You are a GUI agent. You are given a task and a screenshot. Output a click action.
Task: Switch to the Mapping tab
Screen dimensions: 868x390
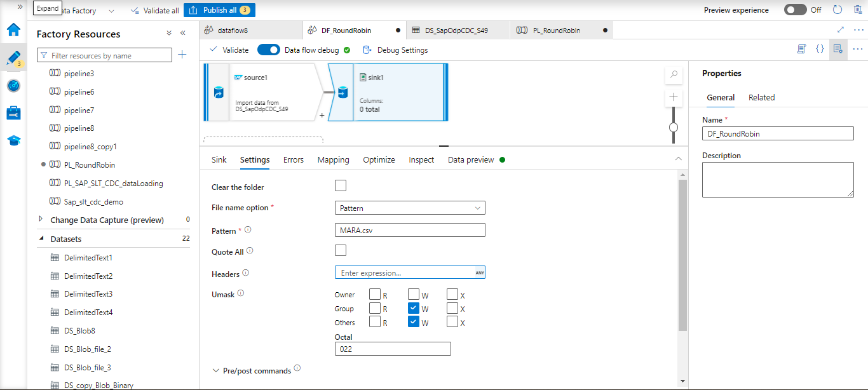(333, 160)
